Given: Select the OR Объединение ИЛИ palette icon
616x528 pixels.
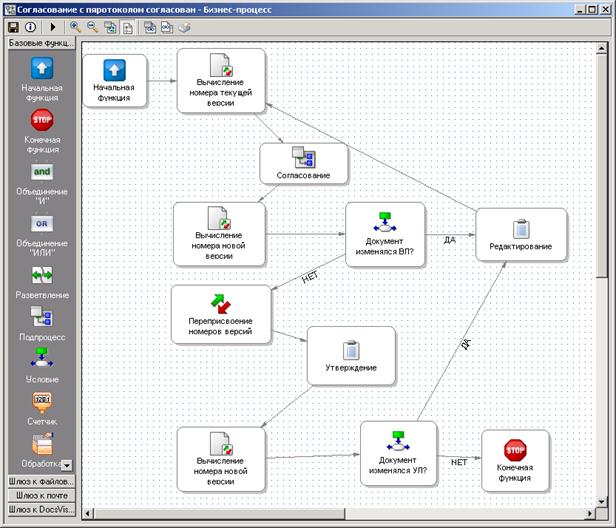Looking at the screenshot, I should [x=42, y=224].
